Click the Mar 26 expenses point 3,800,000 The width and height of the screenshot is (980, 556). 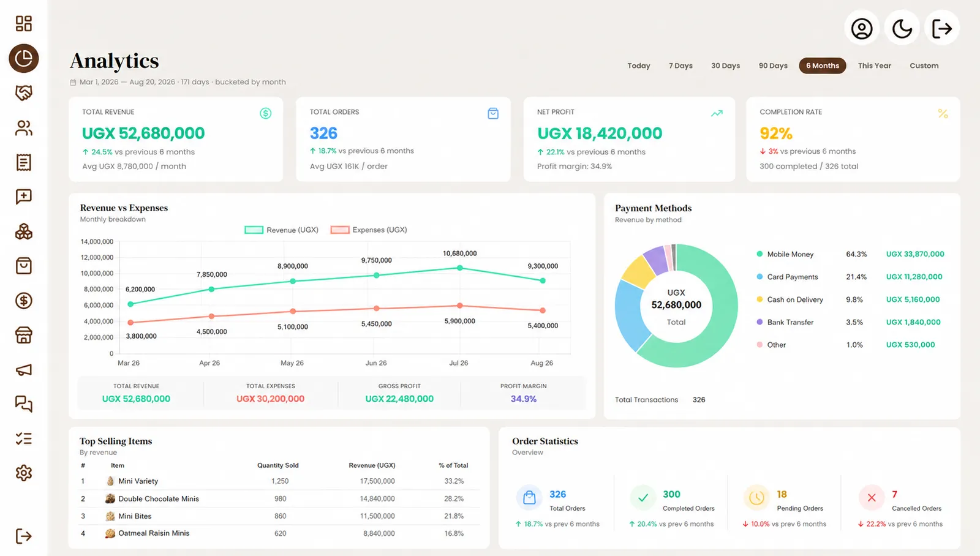[x=130, y=323]
